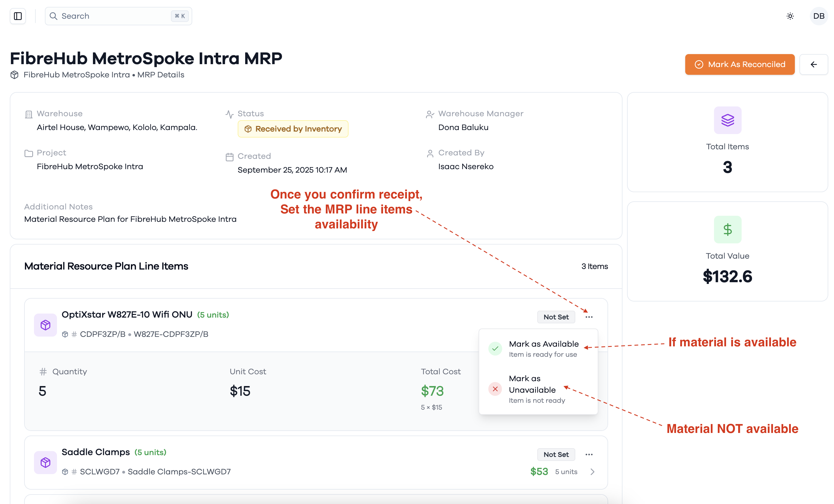
Task: Toggle the sidebar panel icon
Action: tap(18, 16)
